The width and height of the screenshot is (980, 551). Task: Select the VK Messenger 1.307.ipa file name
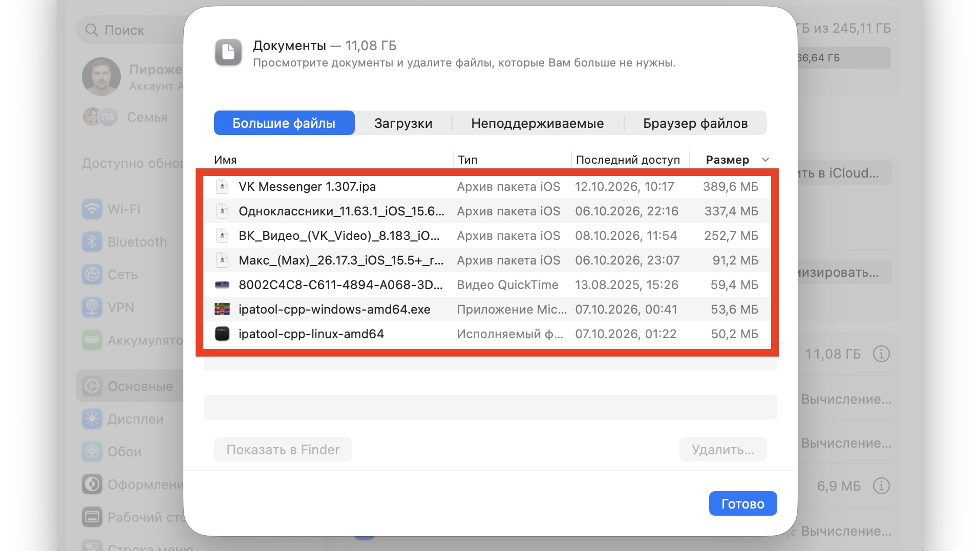[307, 187]
